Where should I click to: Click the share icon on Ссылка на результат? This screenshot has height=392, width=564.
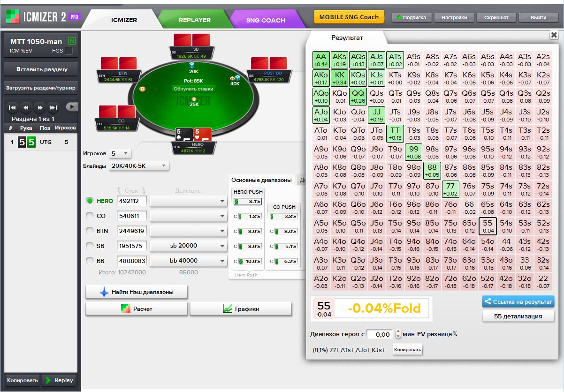click(488, 302)
